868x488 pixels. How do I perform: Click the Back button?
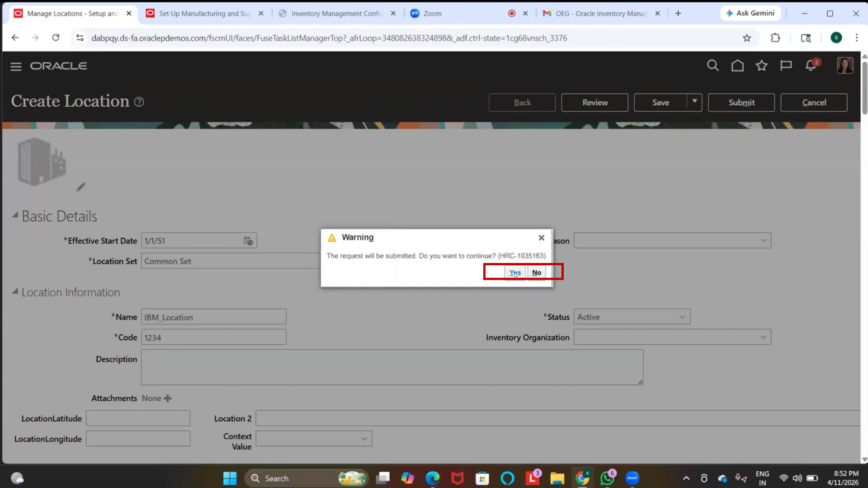click(x=522, y=103)
